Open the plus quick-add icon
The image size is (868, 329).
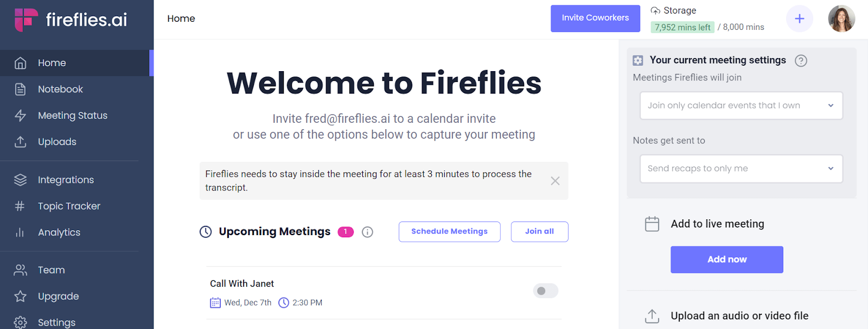coord(799,19)
